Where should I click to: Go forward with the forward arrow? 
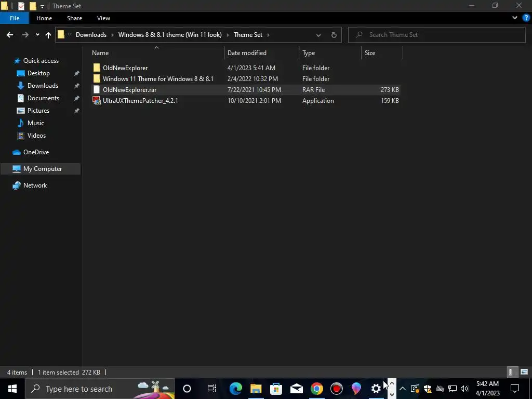tap(25, 35)
